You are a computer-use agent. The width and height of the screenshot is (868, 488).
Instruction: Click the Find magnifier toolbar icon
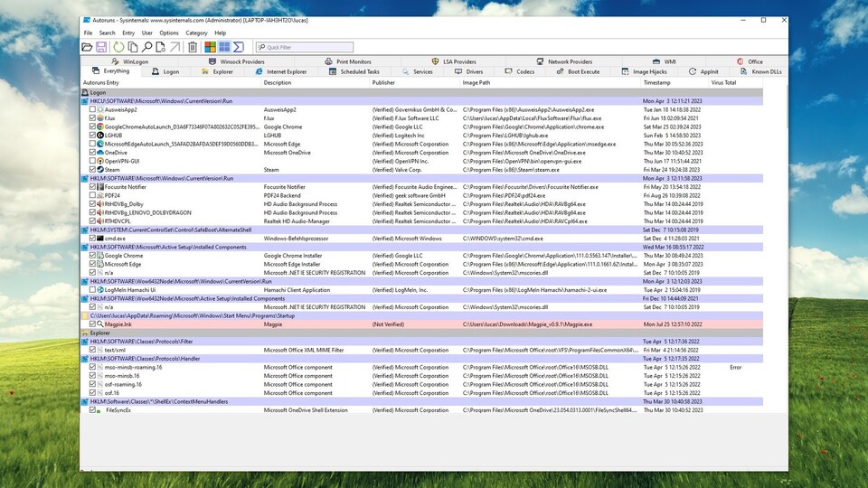pyautogui.click(x=146, y=47)
